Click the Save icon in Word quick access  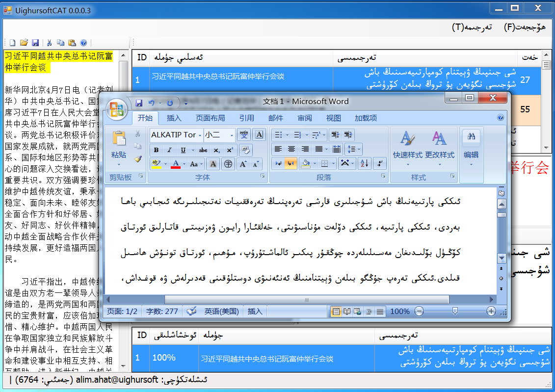(139, 103)
